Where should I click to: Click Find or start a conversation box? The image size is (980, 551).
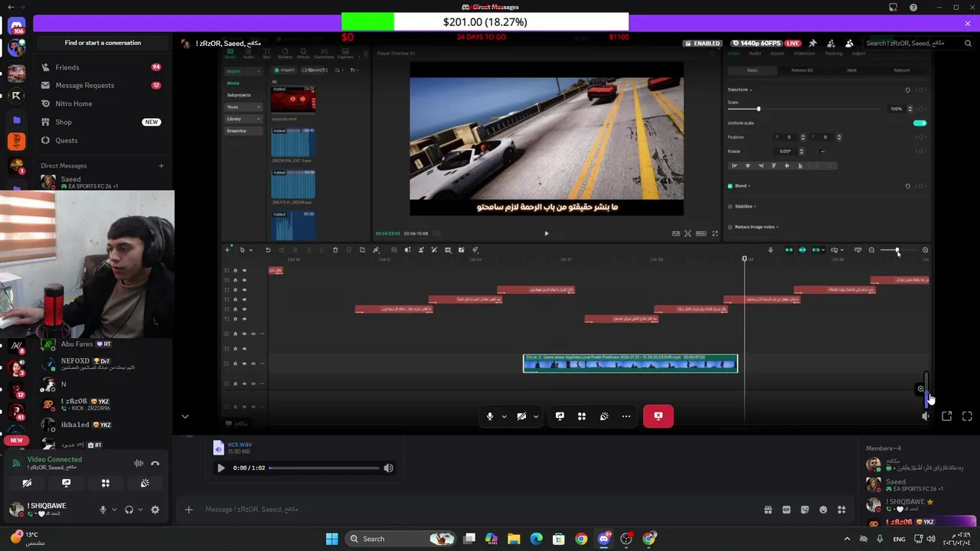pyautogui.click(x=103, y=43)
